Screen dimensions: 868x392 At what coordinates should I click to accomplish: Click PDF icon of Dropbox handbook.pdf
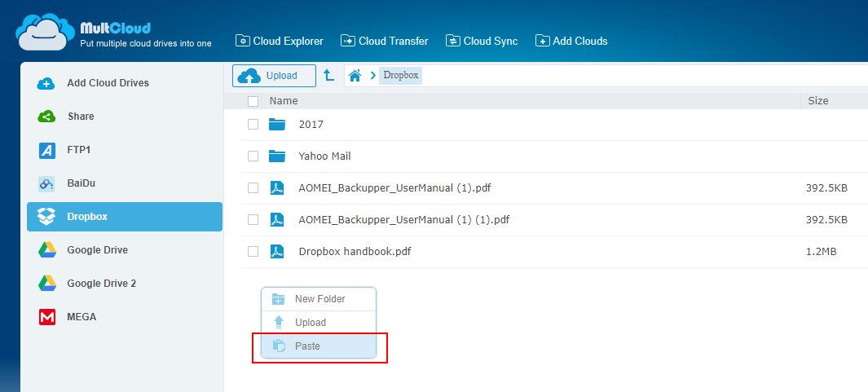click(277, 251)
